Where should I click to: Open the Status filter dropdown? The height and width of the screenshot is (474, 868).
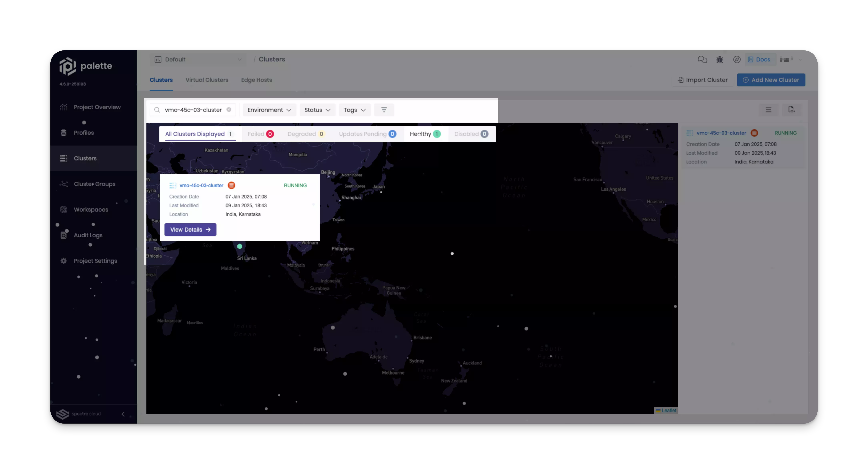(x=317, y=110)
